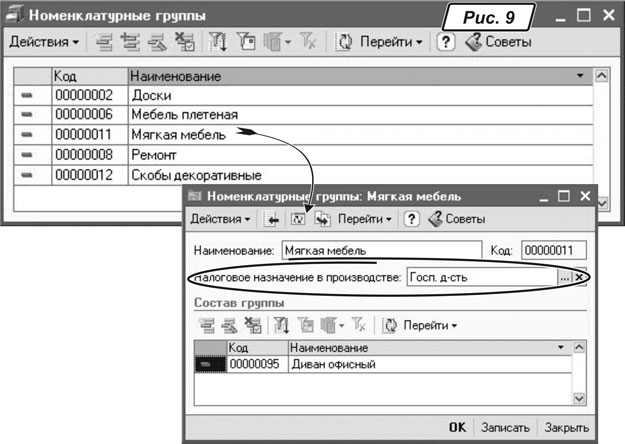Click the refresh icon in the dialog toolbar
This screenshot has height=444, width=625.
[x=298, y=219]
